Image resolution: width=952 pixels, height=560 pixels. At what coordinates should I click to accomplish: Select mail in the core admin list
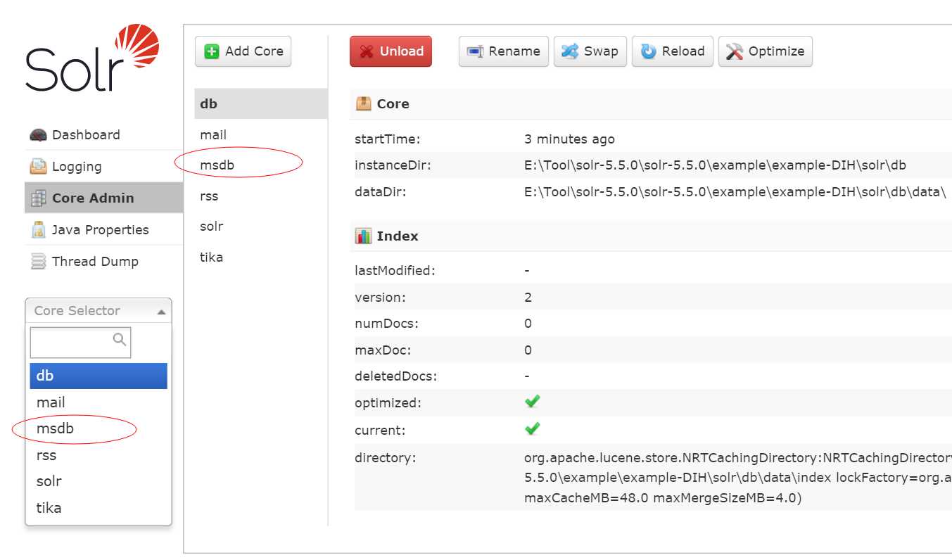click(x=261, y=134)
